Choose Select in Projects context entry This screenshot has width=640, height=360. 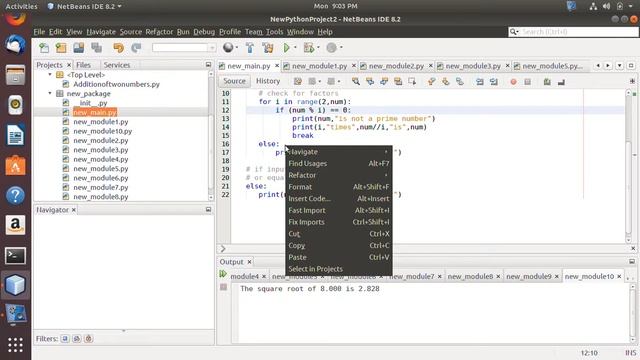(339, 269)
